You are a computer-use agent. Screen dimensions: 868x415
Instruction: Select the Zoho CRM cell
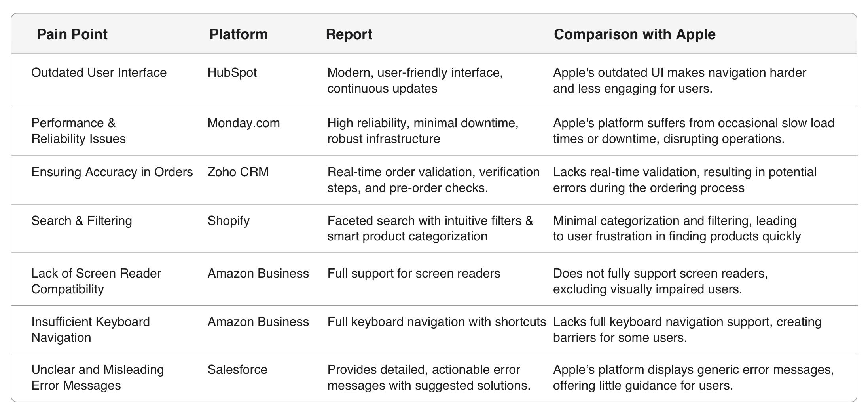coord(238,172)
